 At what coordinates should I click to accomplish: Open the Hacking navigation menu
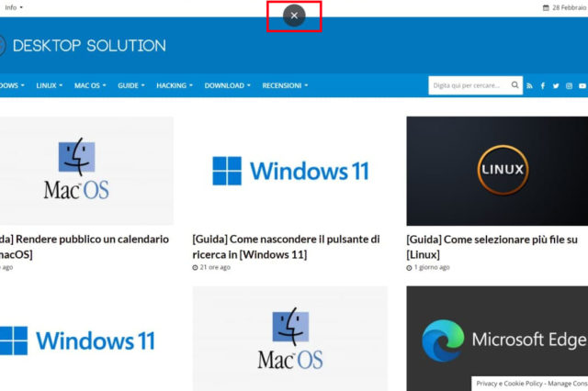tap(175, 85)
